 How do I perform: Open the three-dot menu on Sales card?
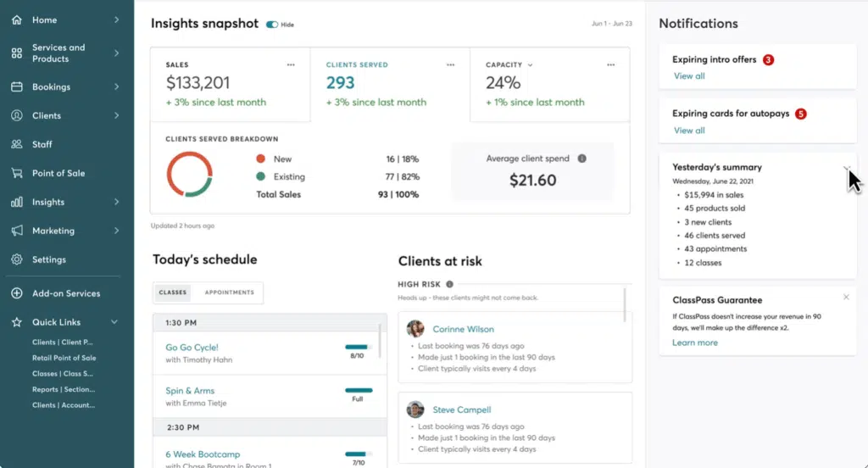coord(291,64)
